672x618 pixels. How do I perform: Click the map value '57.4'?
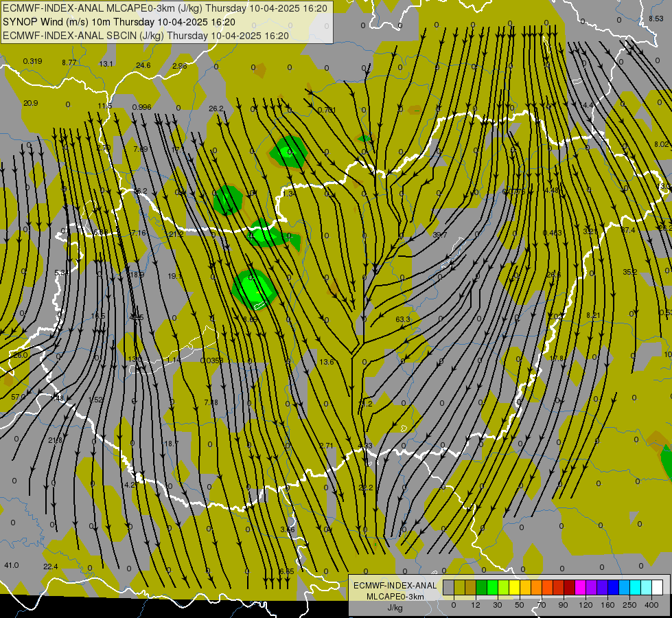point(628,230)
